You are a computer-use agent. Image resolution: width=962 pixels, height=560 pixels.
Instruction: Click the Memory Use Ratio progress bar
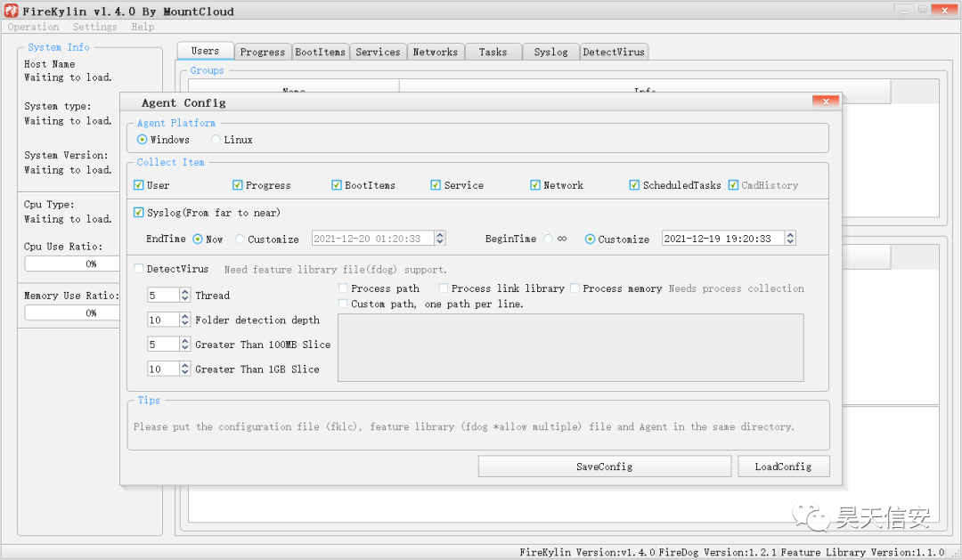click(72, 312)
